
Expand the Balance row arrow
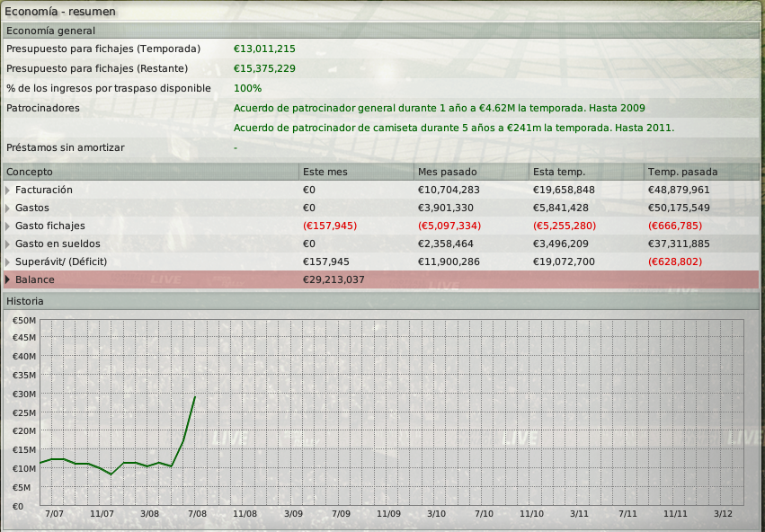[7, 279]
